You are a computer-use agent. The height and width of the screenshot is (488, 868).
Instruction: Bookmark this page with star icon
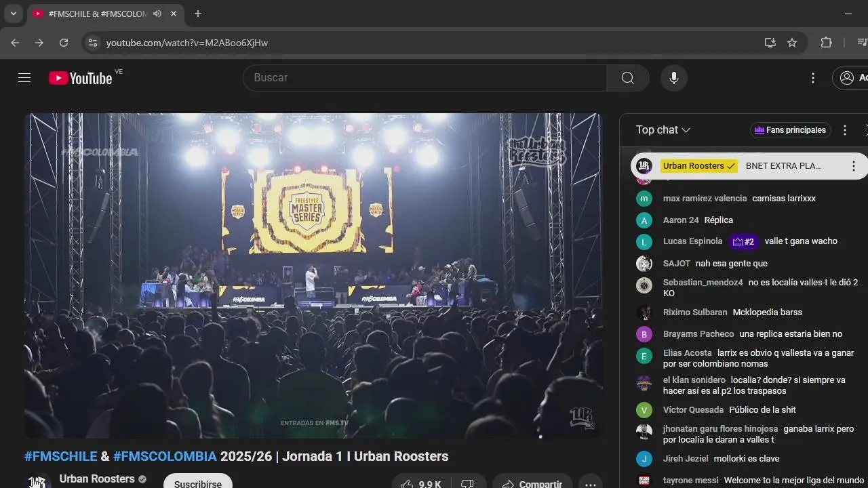point(792,43)
